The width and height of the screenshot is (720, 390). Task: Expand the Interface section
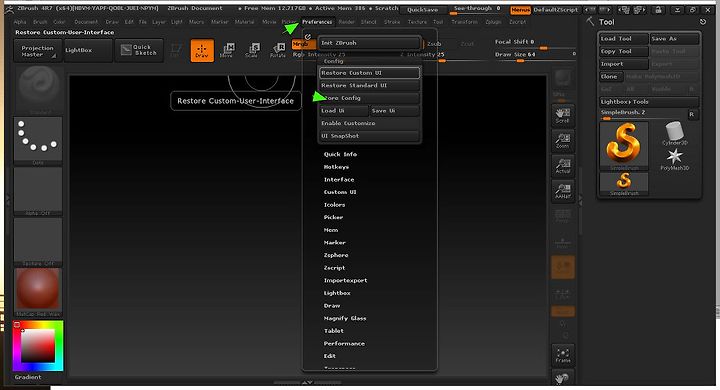[339, 180]
